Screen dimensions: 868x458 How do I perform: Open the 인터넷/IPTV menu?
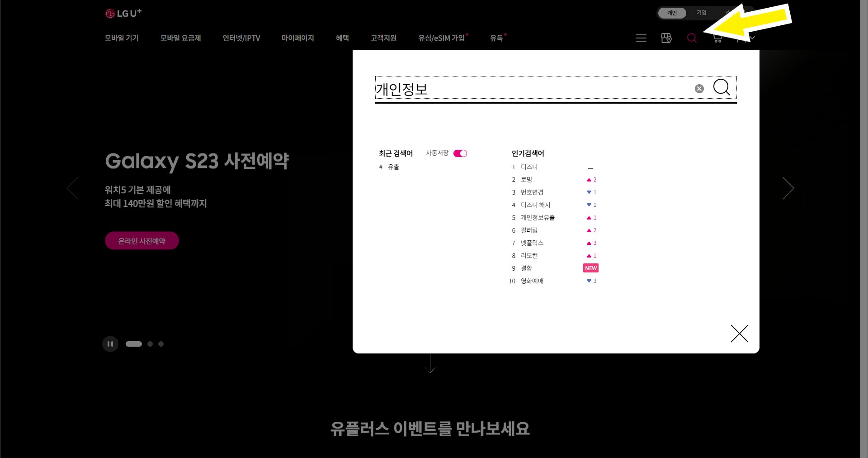tap(241, 38)
